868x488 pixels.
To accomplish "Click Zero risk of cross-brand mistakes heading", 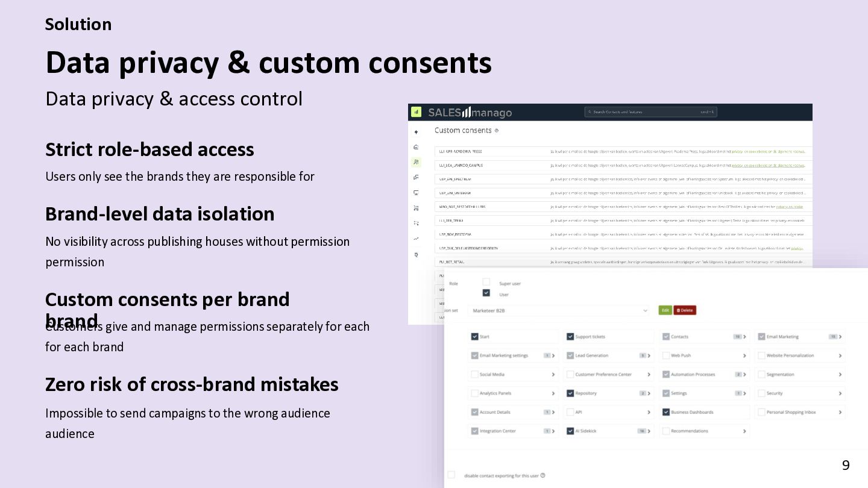I will (192, 384).
